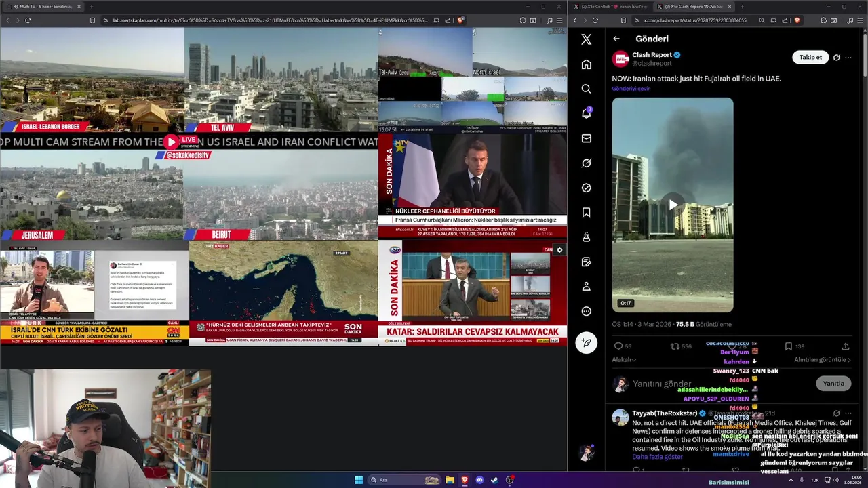
Task: Click the Yanıtla reply button
Action: pos(833,384)
